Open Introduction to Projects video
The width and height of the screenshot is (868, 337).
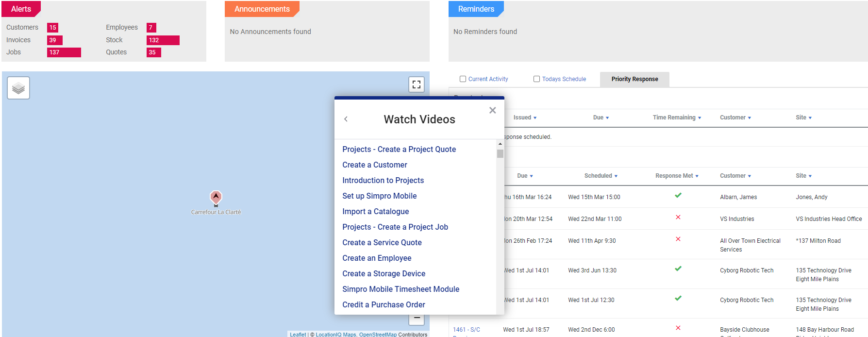click(383, 180)
